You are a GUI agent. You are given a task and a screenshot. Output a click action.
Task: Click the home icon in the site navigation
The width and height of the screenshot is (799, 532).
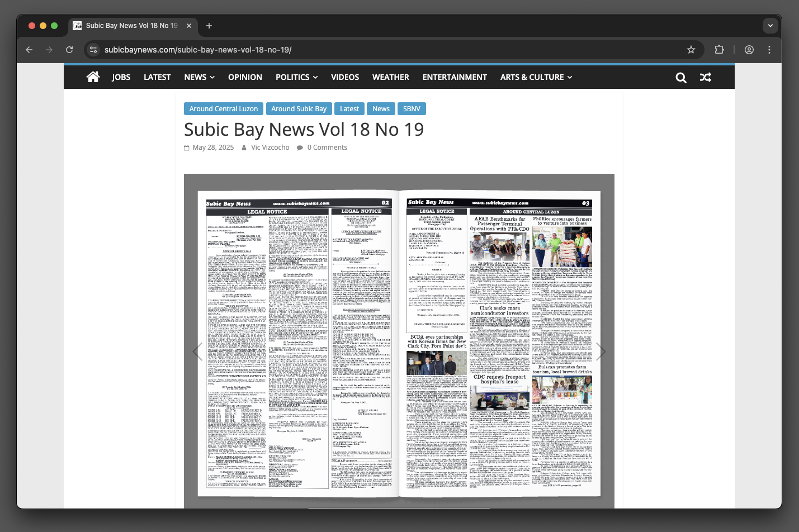click(93, 77)
